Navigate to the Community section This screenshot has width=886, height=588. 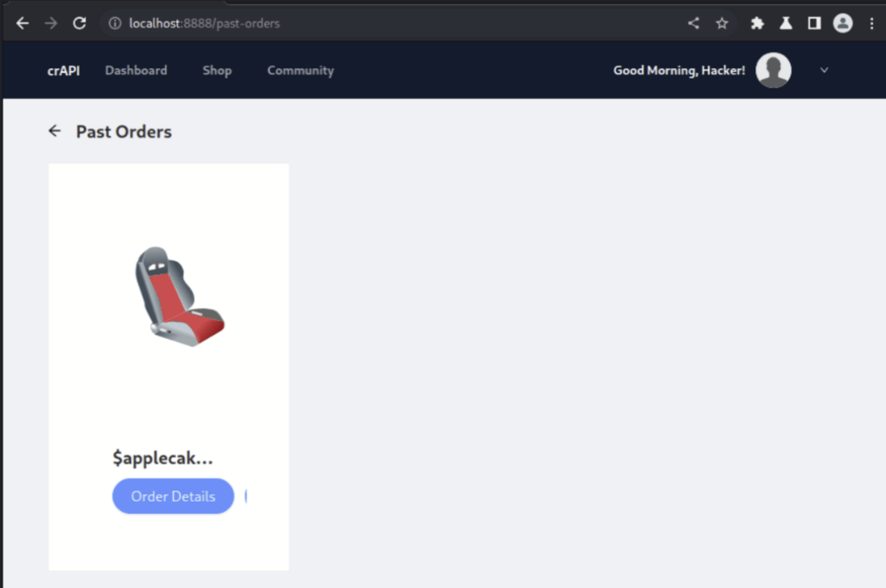300,70
